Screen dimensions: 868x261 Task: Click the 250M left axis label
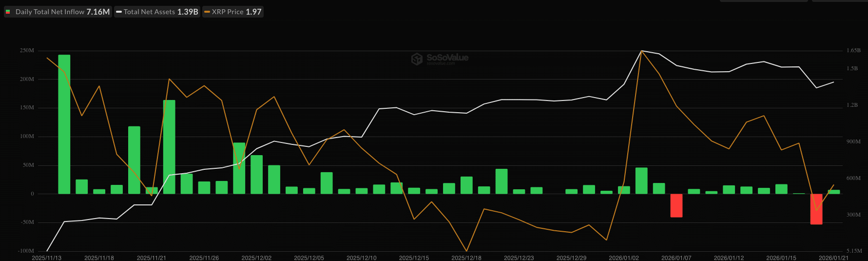tap(27, 50)
